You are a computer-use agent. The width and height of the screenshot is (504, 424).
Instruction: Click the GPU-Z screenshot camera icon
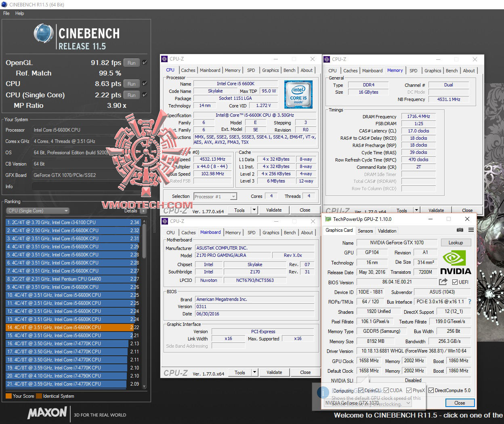[x=460, y=230]
